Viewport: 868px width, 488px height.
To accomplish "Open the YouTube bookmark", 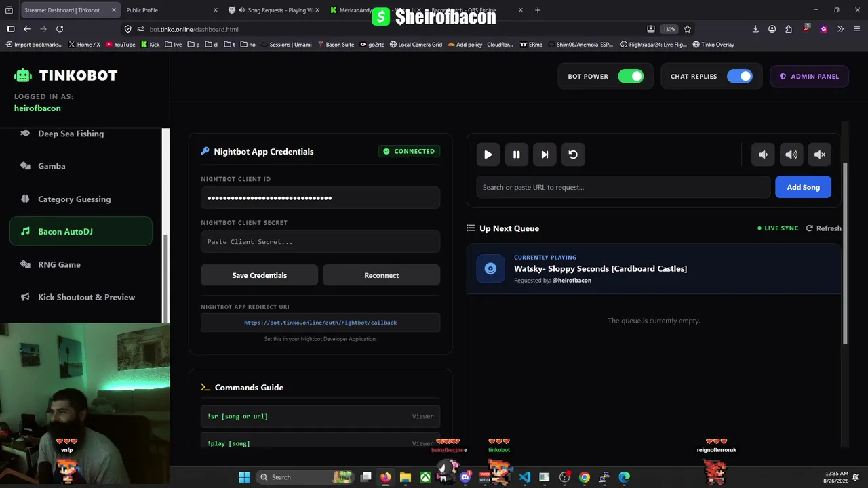I will pos(119,45).
